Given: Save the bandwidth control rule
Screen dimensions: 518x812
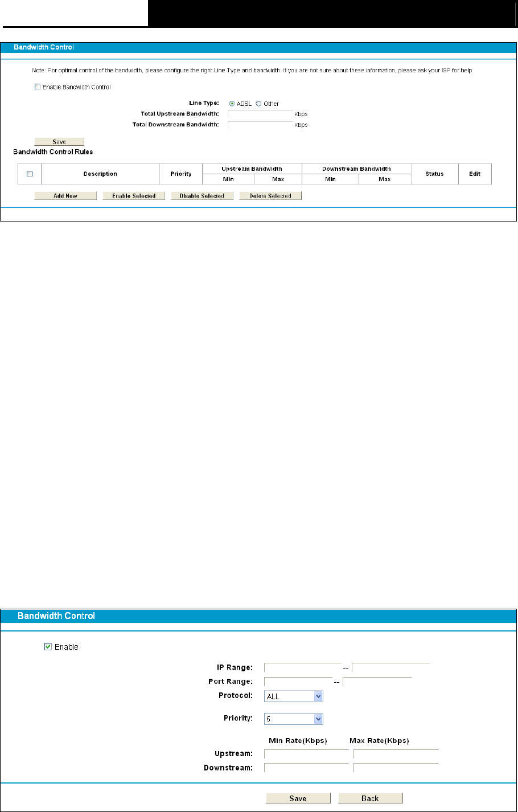Looking at the screenshot, I should 298,798.
